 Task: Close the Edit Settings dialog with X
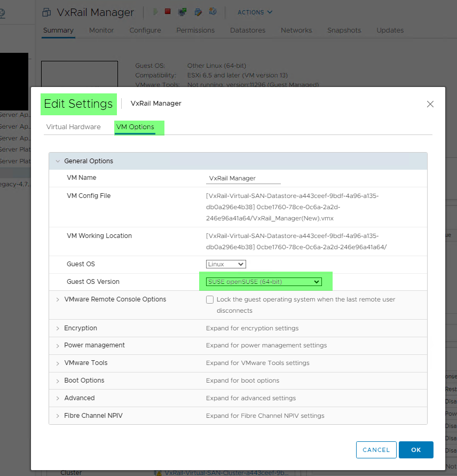[x=430, y=104]
